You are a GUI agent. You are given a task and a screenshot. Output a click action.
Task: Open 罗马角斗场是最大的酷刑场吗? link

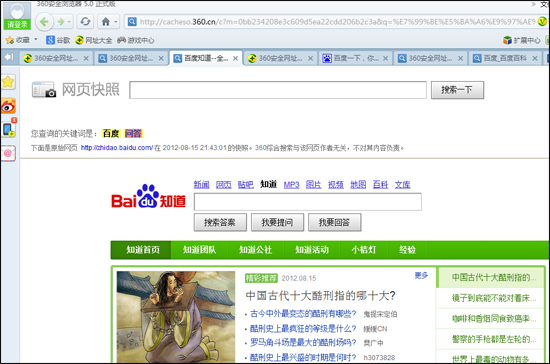click(303, 342)
